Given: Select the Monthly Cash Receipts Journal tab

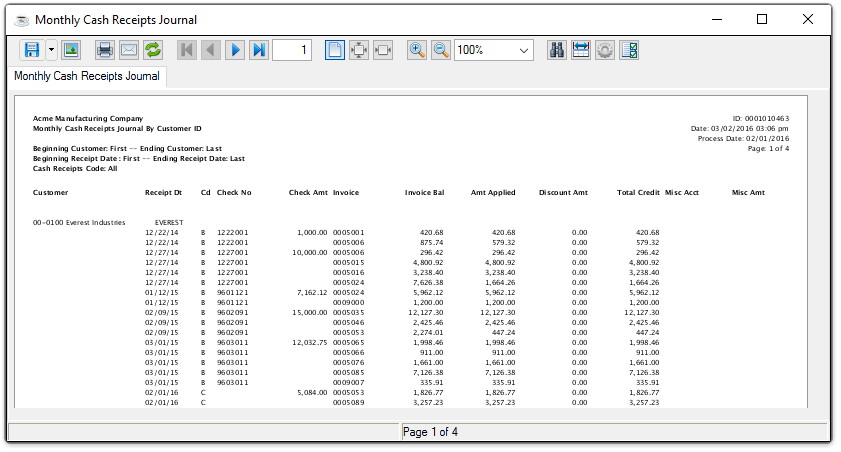Looking at the screenshot, I should click(x=86, y=77).
